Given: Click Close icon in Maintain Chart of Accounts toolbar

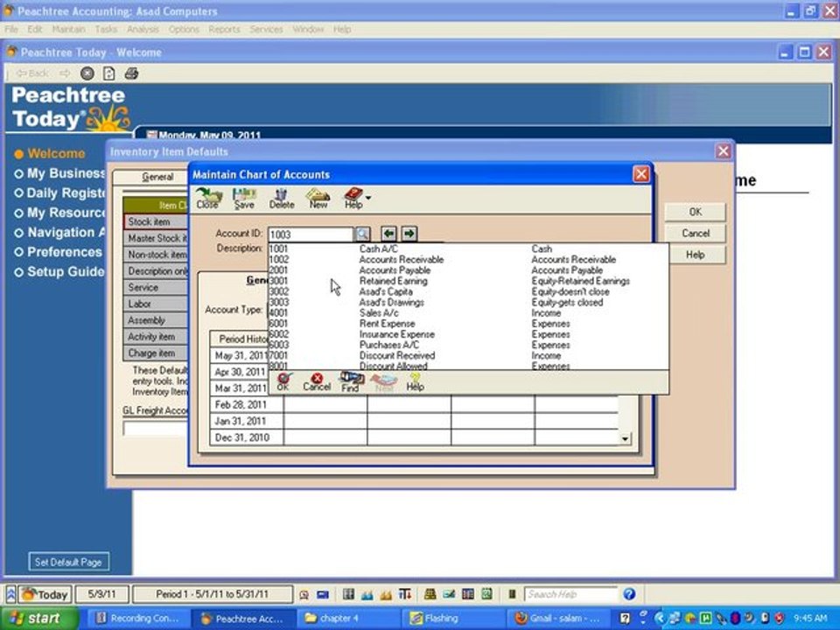Looking at the screenshot, I should coord(208,199).
